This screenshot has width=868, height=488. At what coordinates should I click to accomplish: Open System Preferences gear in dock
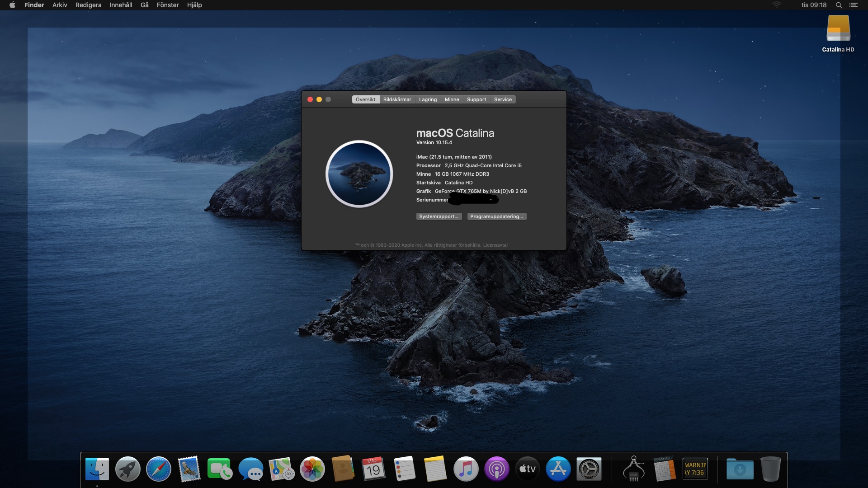tap(589, 469)
